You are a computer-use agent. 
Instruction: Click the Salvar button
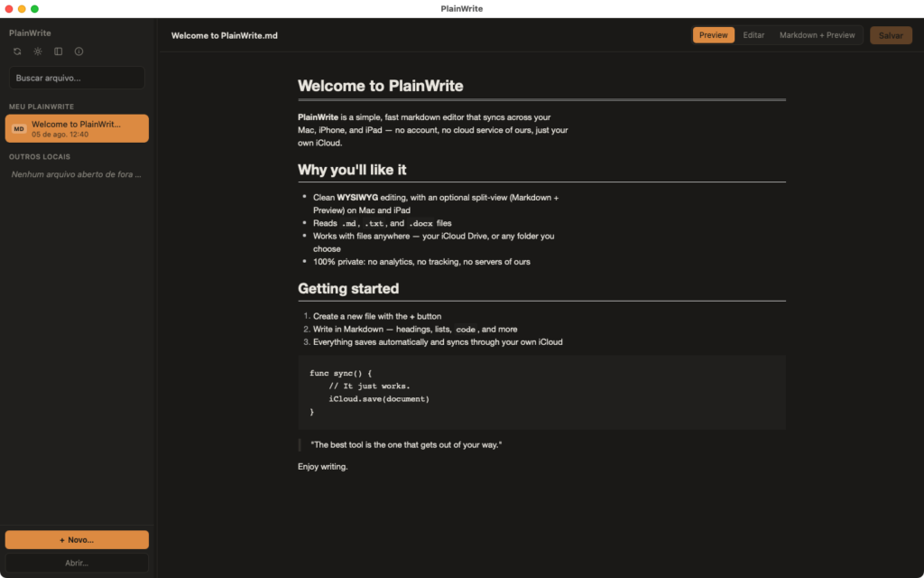[891, 35]
